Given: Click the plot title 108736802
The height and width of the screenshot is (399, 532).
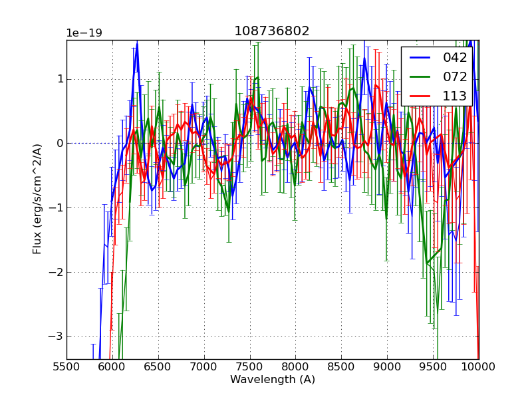Looking at the screenshot, I should [x=272, y=31].
